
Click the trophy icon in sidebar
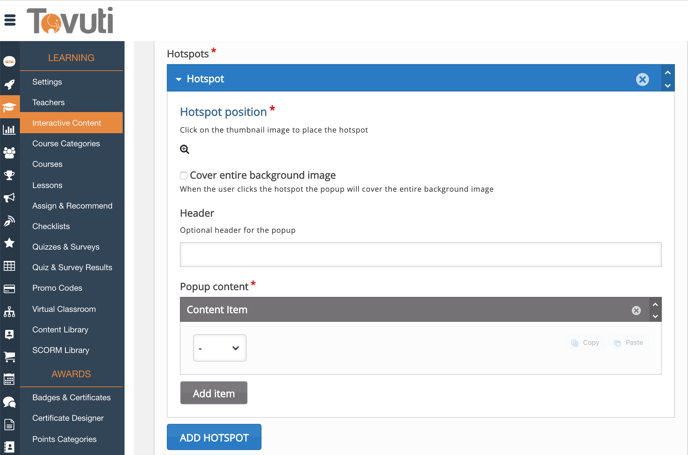click(9, 175)
